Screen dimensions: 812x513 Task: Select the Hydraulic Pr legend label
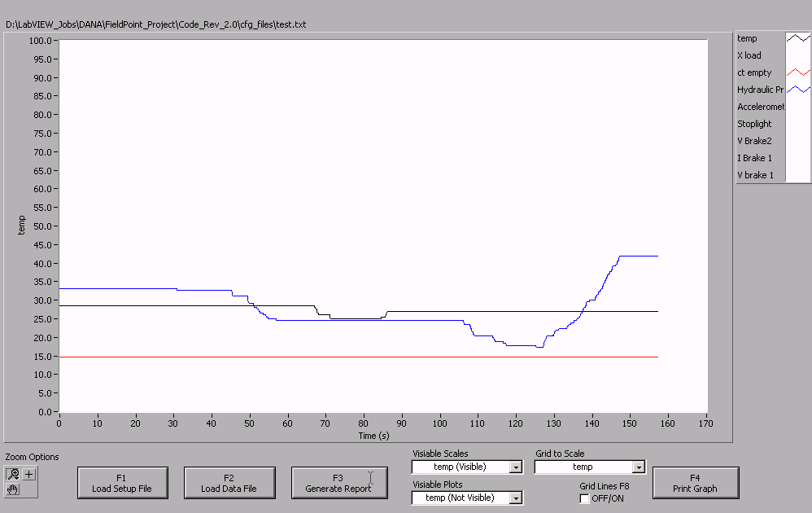(x=760, y=90)
